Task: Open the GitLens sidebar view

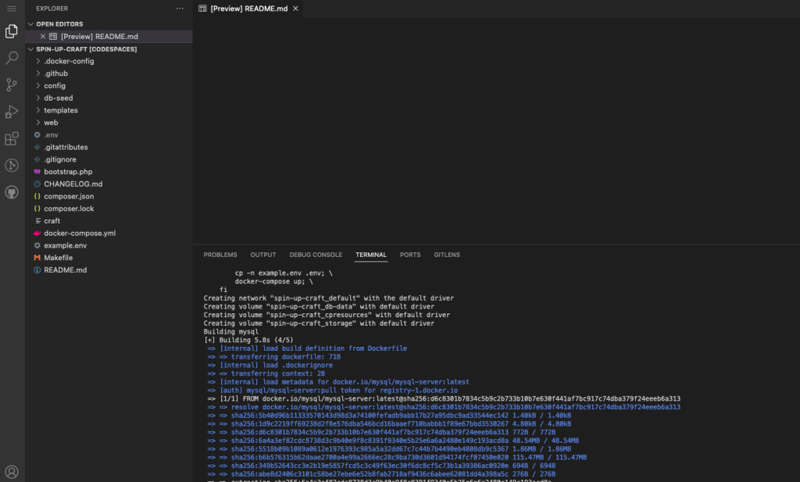Action: pos(12,165)
